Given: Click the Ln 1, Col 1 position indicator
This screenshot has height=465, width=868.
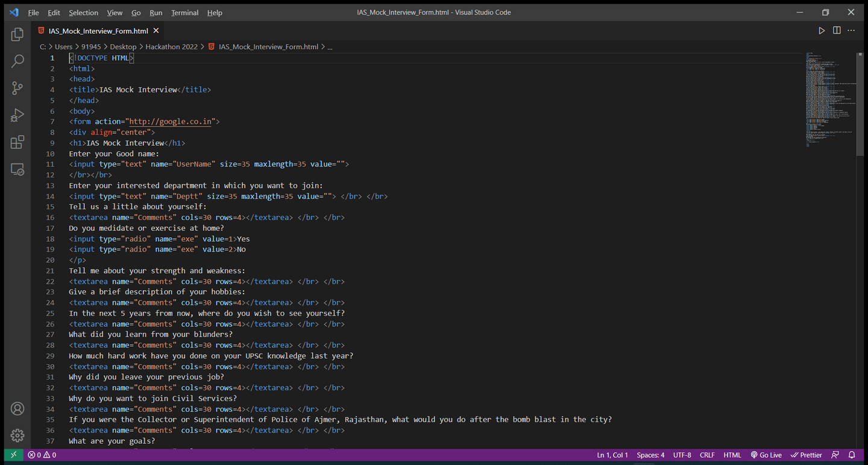Looking at the screenshot, I should (x=612, y=455).
